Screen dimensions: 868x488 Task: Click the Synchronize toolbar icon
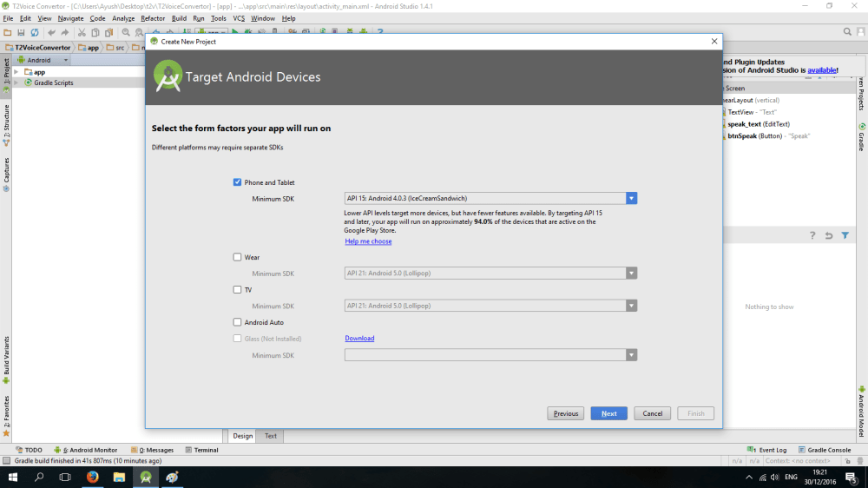[x=33, y=32]
